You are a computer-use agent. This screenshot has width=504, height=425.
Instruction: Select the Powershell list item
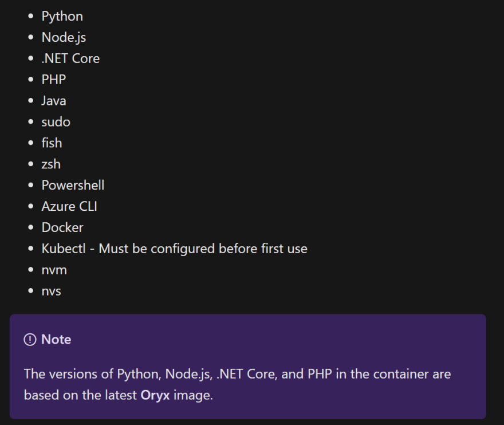tap(73, 185)
